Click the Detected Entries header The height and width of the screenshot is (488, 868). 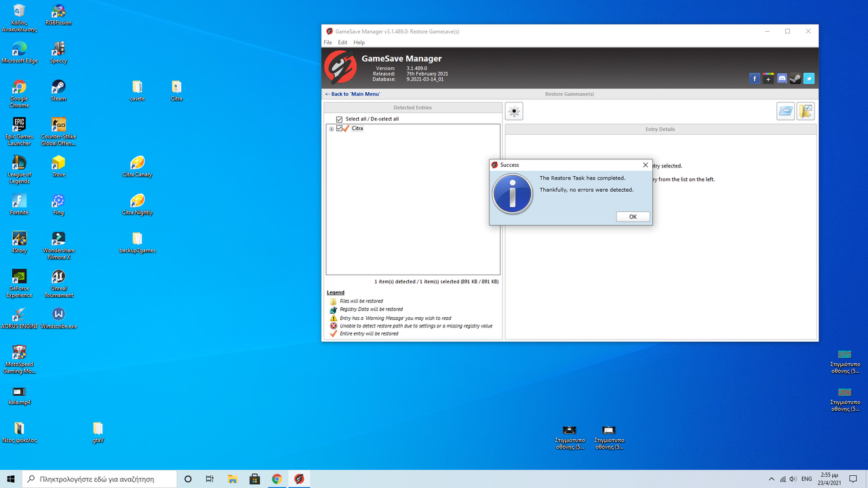413,108
